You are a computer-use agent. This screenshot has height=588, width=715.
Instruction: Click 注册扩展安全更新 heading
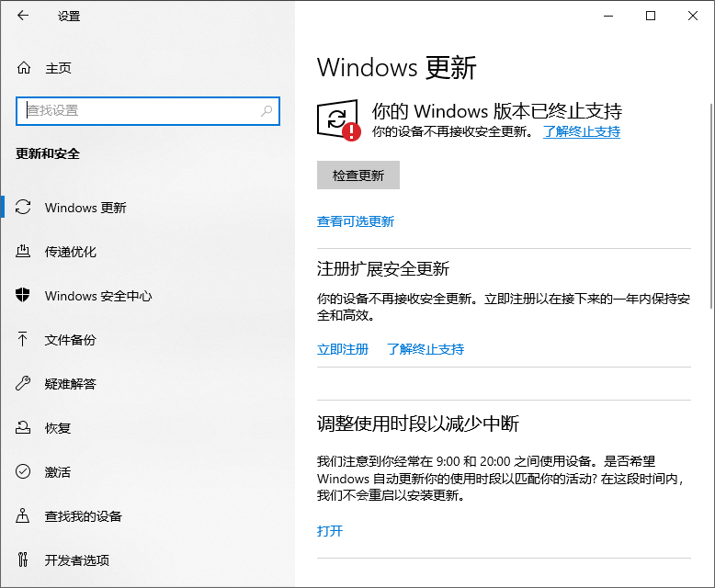[383, 269]
